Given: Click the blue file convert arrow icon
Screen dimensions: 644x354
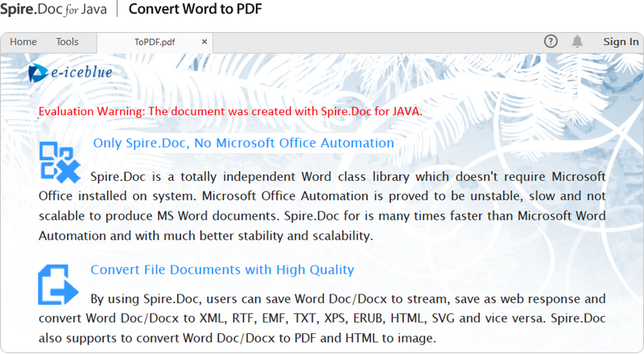Looking at the screenshot, I should 58,286.
